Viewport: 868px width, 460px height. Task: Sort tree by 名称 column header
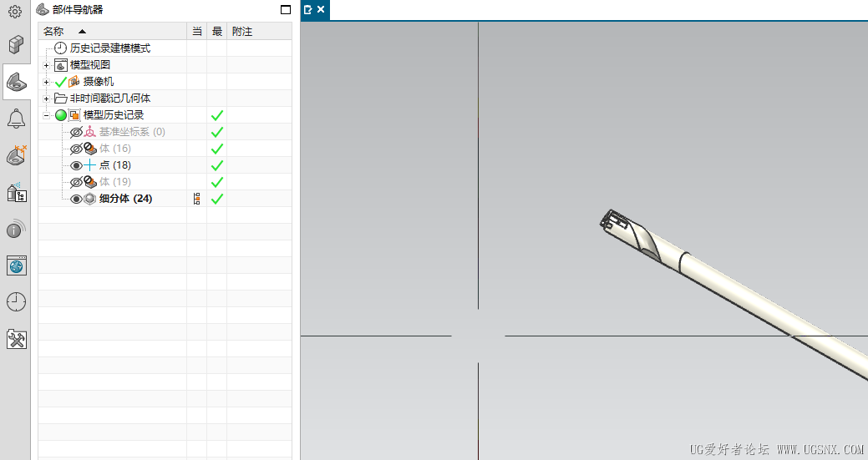pyautogui.click(x=113, y=32)
